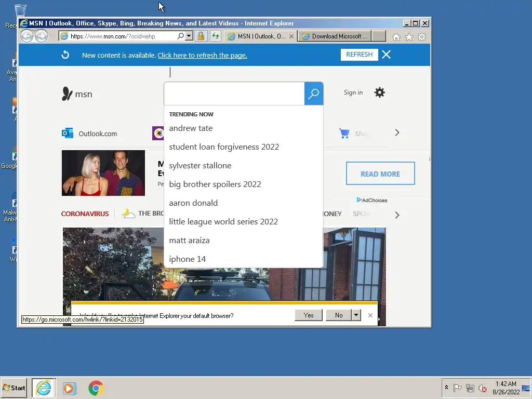Image resolution: width=532 pixels, height=399 pixels.
Task: Open Windows Media Player from taskbar
Action: click(x=69, y=388)
